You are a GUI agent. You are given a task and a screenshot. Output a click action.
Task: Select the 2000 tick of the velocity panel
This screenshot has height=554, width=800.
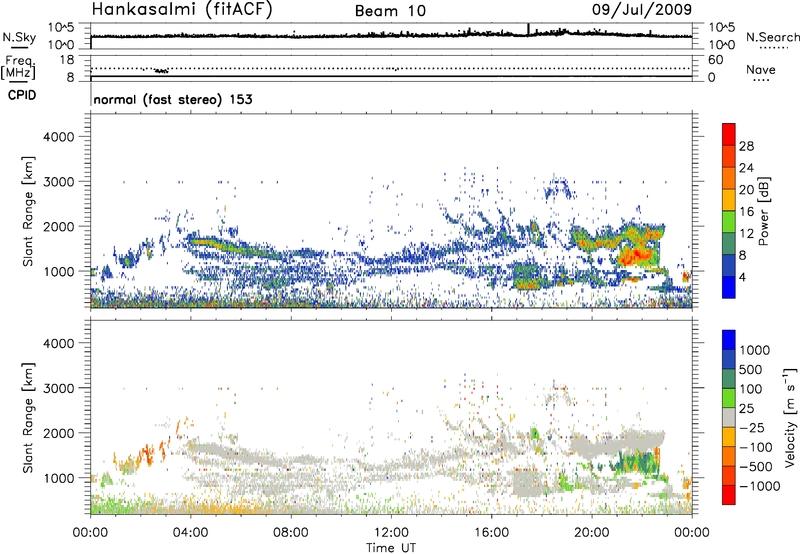58,433
